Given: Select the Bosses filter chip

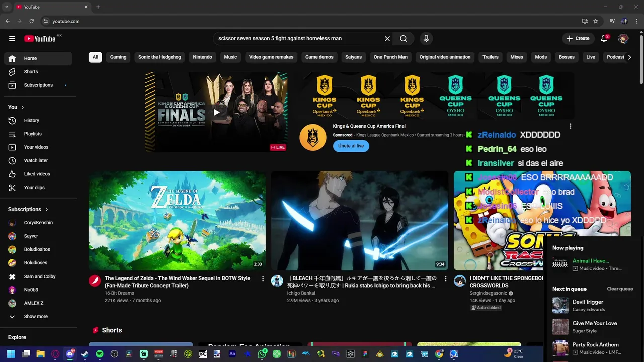Looking at the screenshot, I should [x=567, y=57].
